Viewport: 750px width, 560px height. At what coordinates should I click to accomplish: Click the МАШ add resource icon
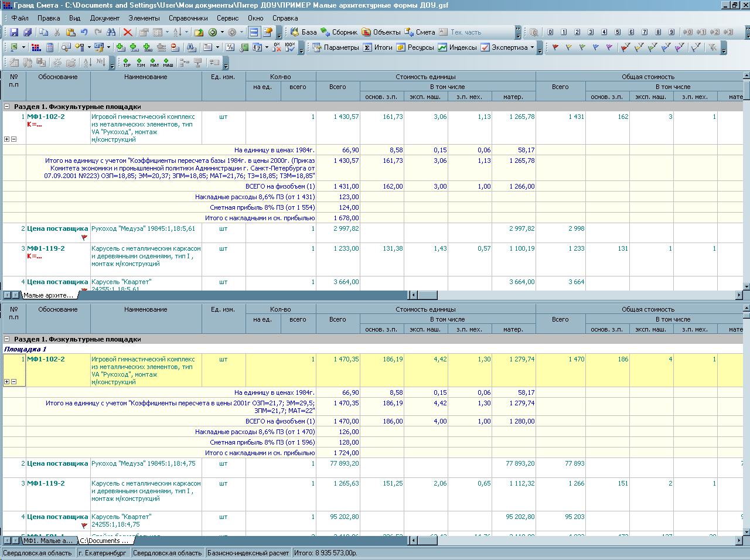(x=168, y=62)
